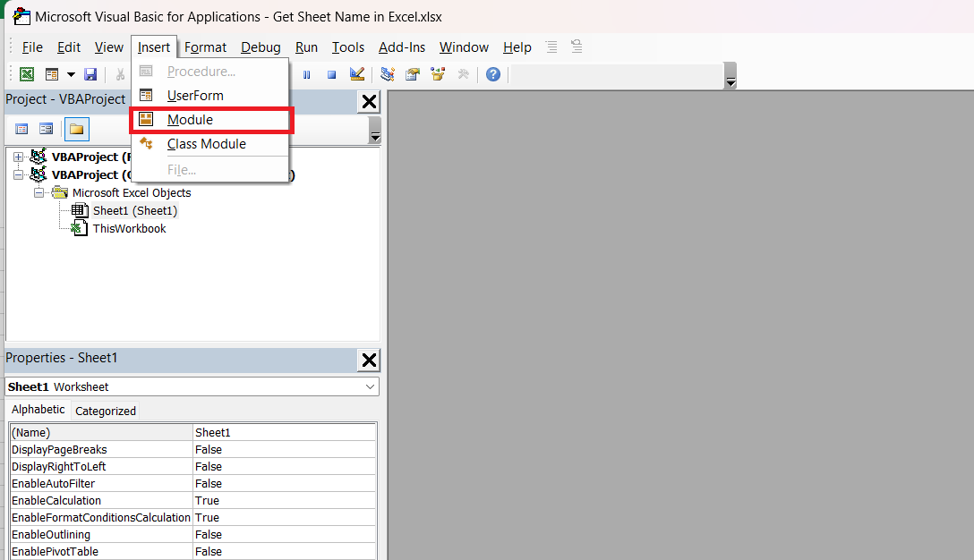Click the Module icon in Insert menu

[x=146, y=119]
